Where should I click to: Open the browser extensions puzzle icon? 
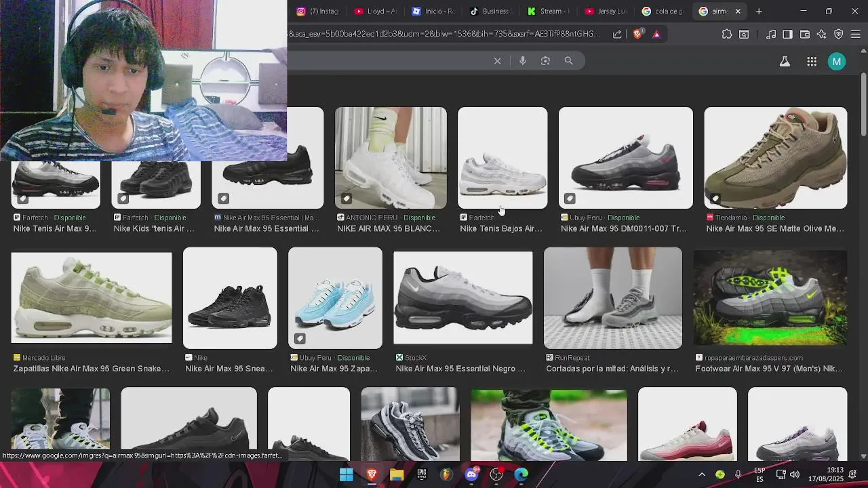(x=727, y=34)
